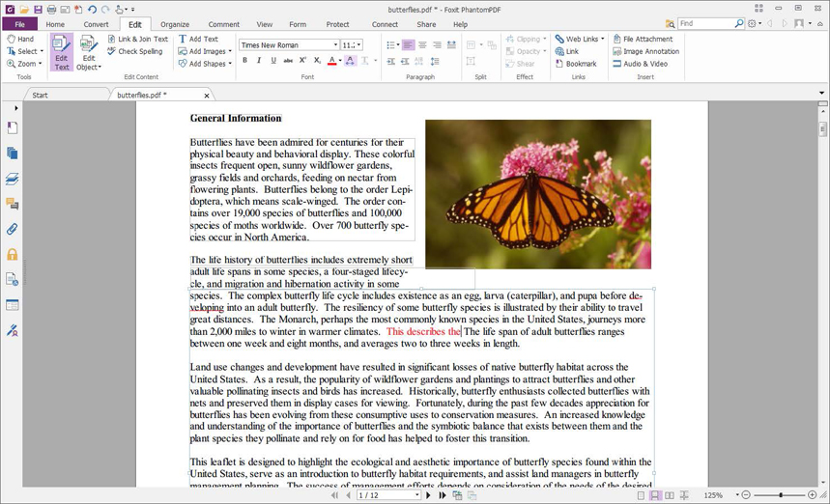Expand the Edit Object dropdown
This screenshot has height=504, width=830.
point(100,68)
